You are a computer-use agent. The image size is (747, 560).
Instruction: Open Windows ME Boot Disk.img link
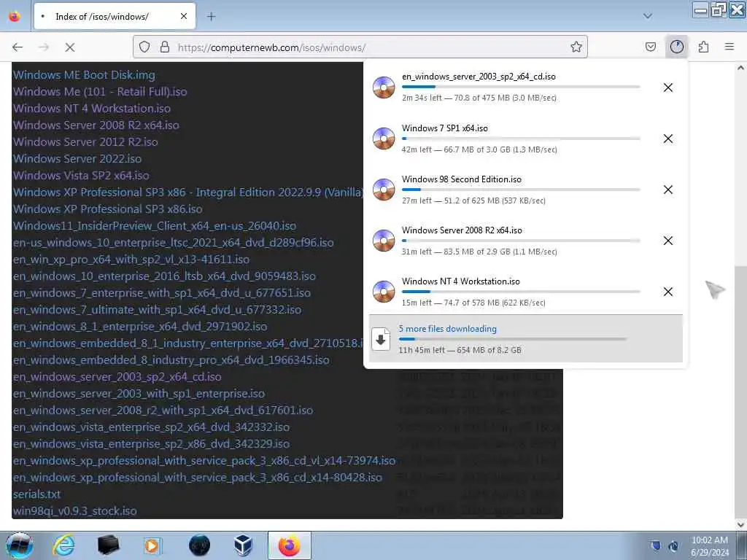(x=84, y=75)
